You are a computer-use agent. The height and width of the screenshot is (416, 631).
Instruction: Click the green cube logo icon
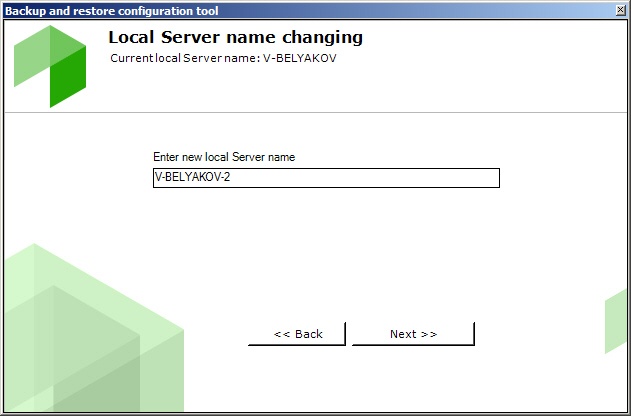(50, 66)
